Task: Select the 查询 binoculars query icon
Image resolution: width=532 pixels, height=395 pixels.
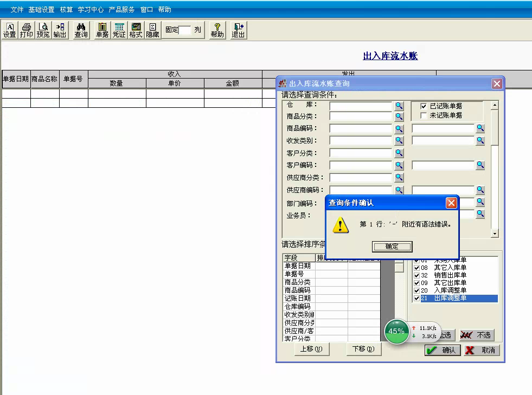Action: click(x=81, y=30)
